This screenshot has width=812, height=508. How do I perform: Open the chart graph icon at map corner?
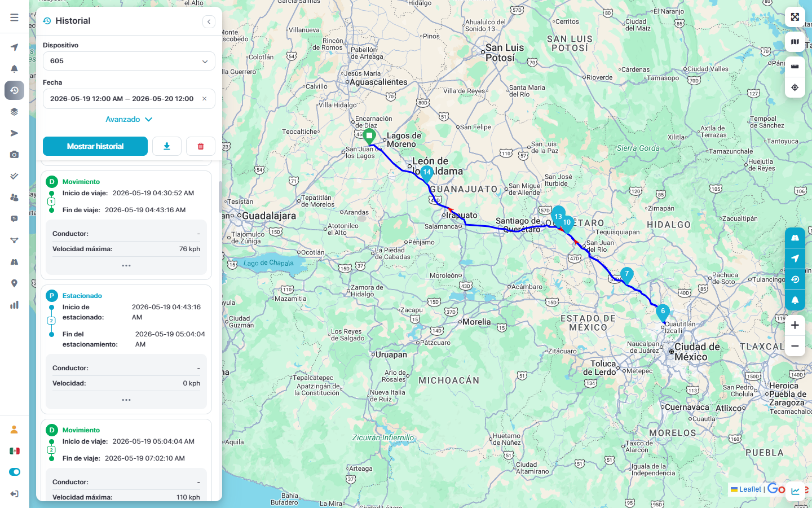pyautogui.click(x=795, y=491)
